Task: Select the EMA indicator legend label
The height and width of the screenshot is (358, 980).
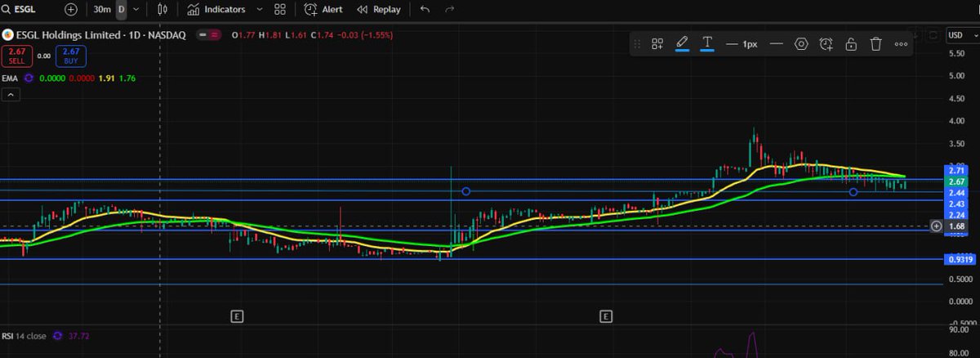Action: 11,78
